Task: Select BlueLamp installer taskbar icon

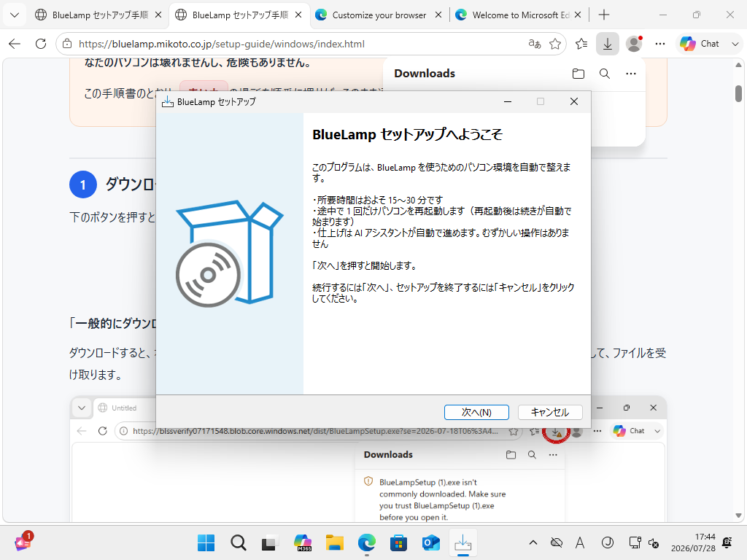Action: pyautogui.click(x=463, y=542)
